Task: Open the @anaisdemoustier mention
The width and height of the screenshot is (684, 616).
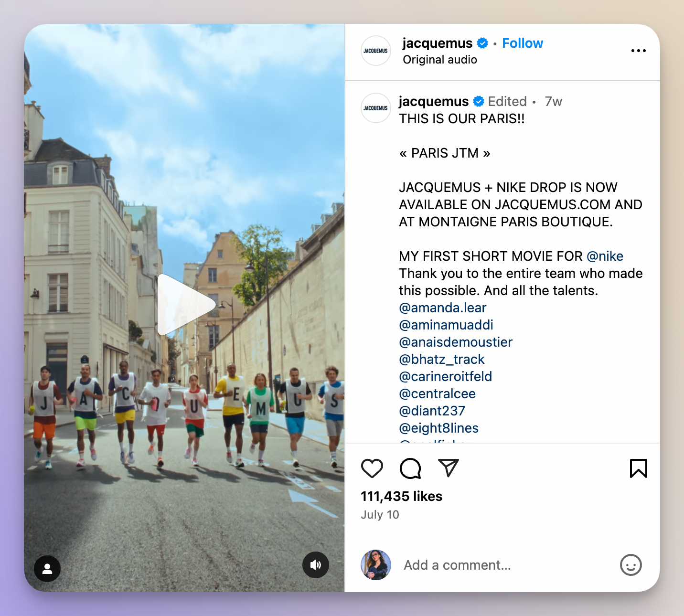Action: point(456,342)
